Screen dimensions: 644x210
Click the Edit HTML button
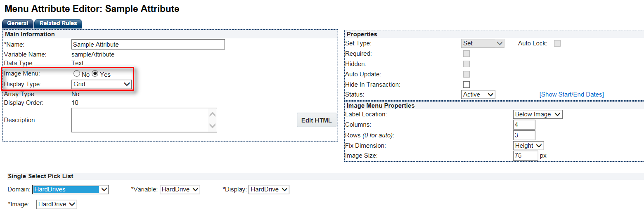[x=316, y=120]
